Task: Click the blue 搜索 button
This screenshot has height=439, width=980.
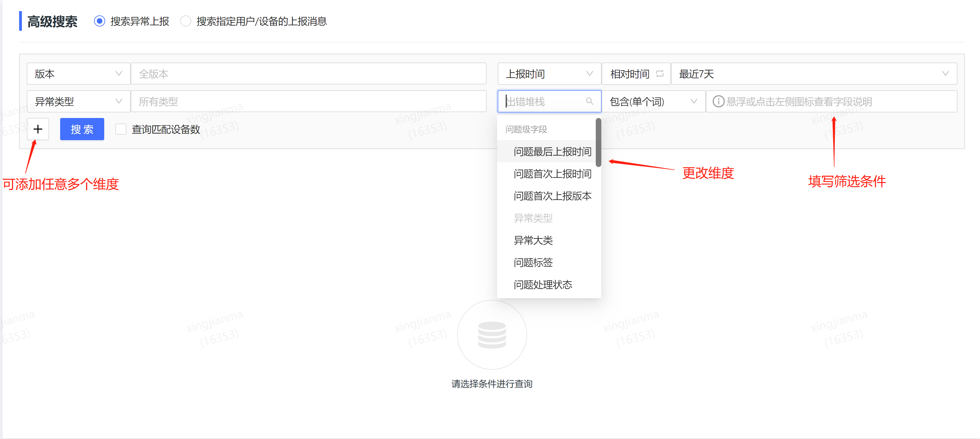Action: pyautogui.click(x=82, y=129)
